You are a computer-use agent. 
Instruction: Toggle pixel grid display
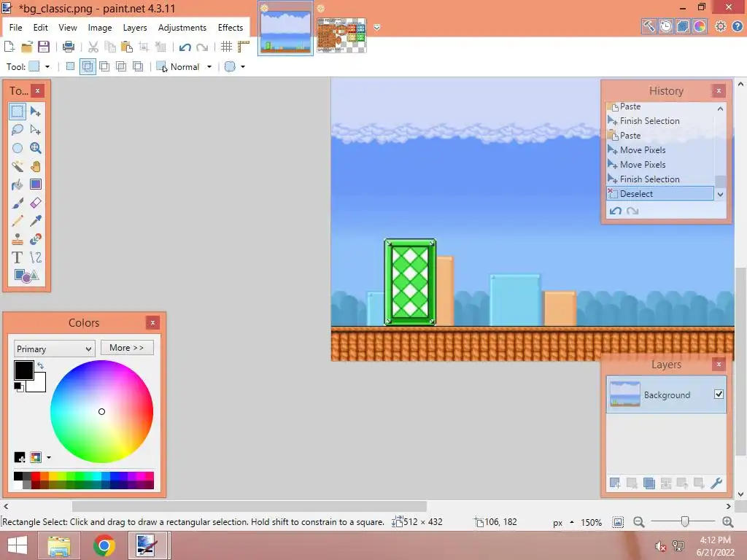226,47
